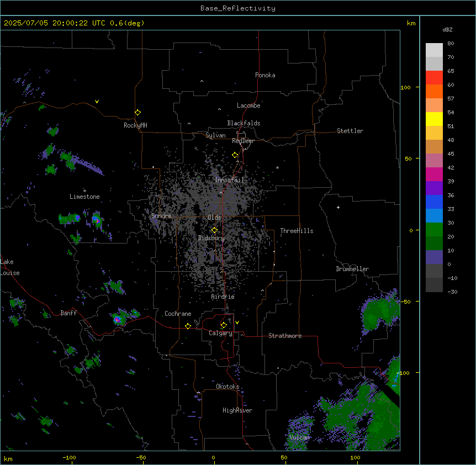This screenshot has width=476, height=465.
Task: Click the yellow diamond marker south of RedDeer
Action: [235, 155]
